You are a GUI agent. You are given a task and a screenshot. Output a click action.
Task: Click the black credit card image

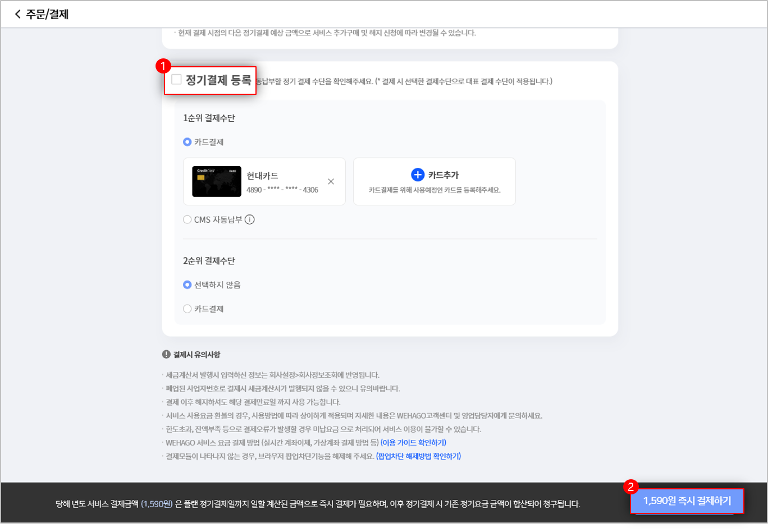coord(216,181)
